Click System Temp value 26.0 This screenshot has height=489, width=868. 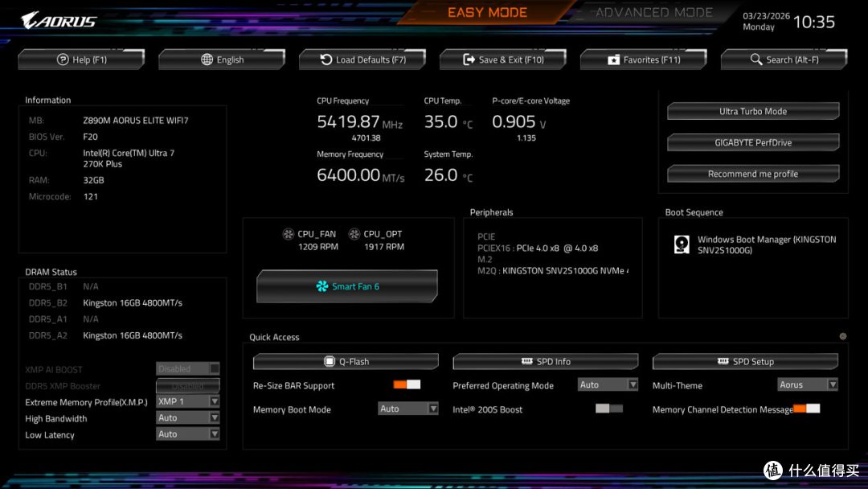tap(440, 175)
